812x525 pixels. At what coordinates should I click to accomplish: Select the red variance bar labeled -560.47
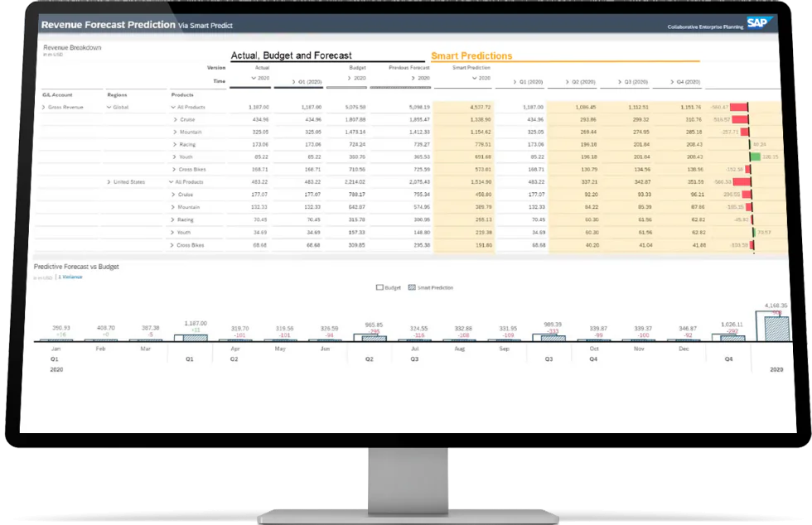point(739,107)
